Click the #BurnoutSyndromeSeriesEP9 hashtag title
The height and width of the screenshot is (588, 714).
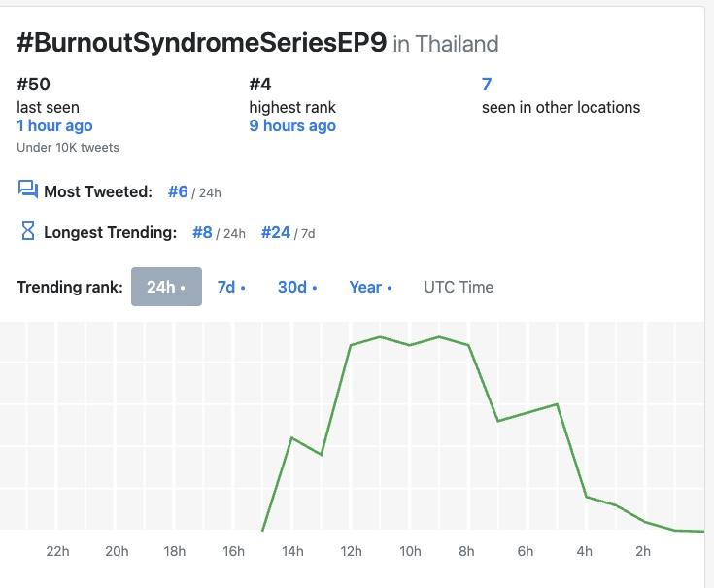pos(202,43)
